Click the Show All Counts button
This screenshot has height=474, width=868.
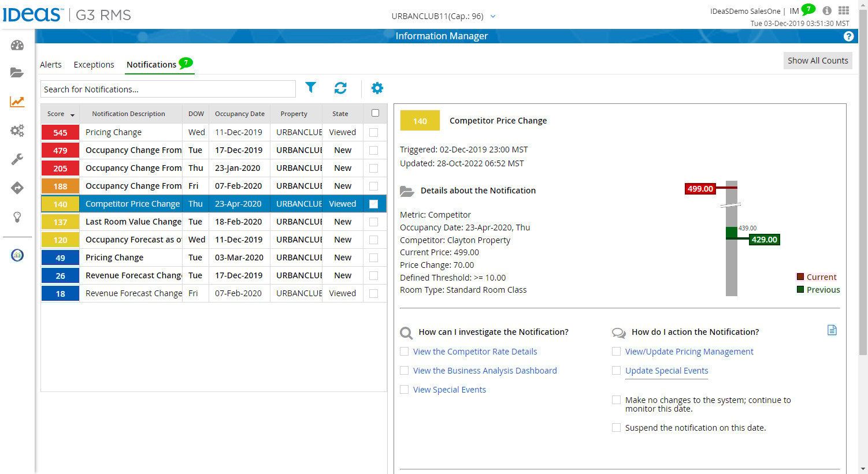click(817, 60)
